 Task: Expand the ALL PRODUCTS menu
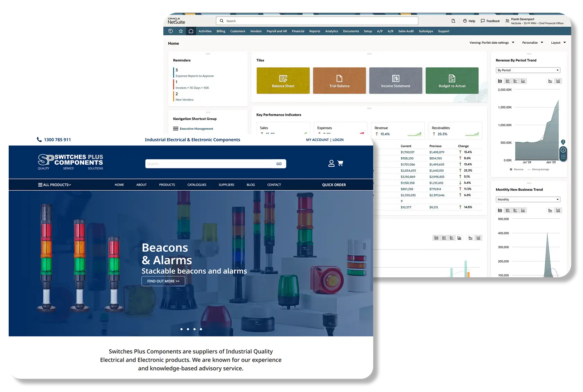(x=55, y=185)
